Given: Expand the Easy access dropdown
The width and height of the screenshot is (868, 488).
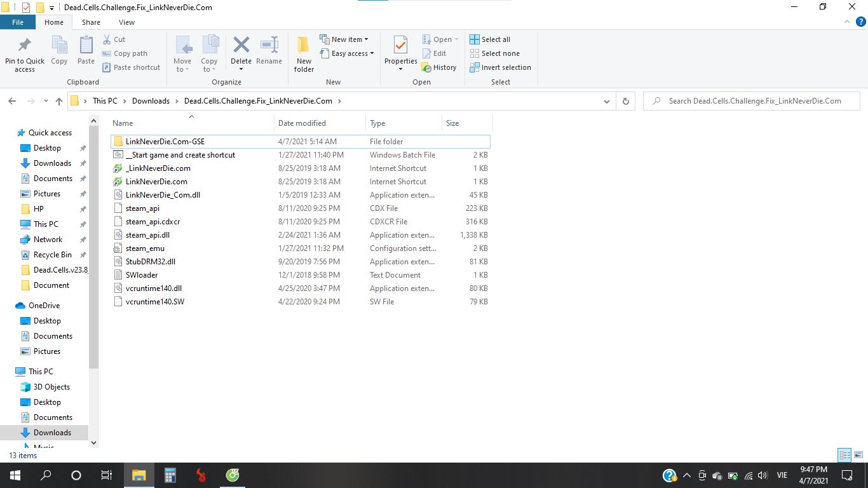Looking at the screenshot, I should pos(347,53).
